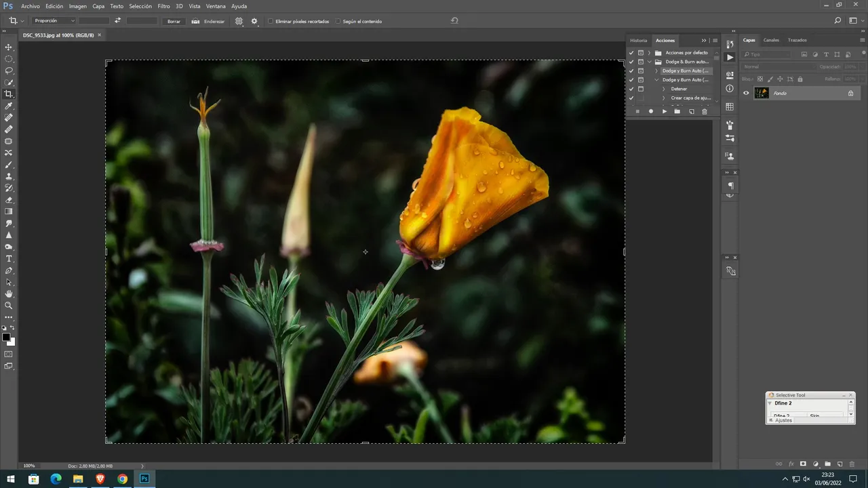Expand Acciones por defecto folder
The height and width of the screenshot is (488, 868).
tap(649, 53)
